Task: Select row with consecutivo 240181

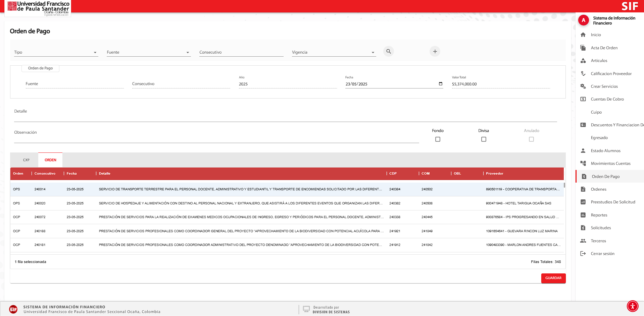Action: [287, 245]
